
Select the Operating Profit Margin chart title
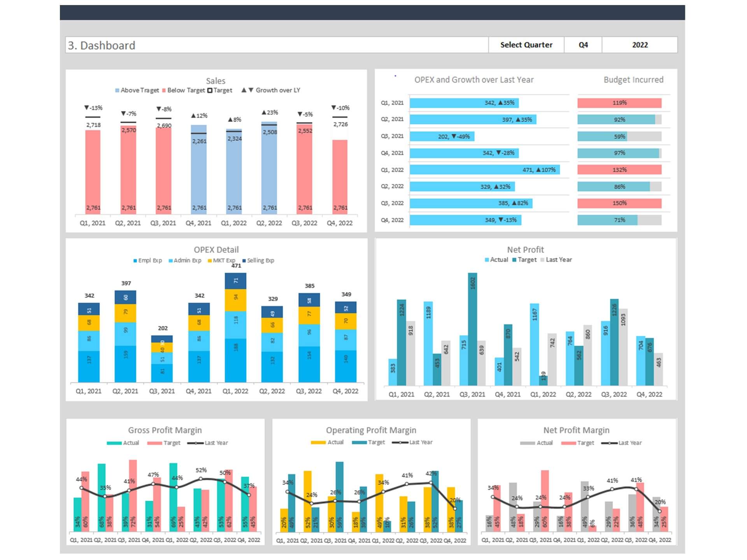click(x=371, y=430)
